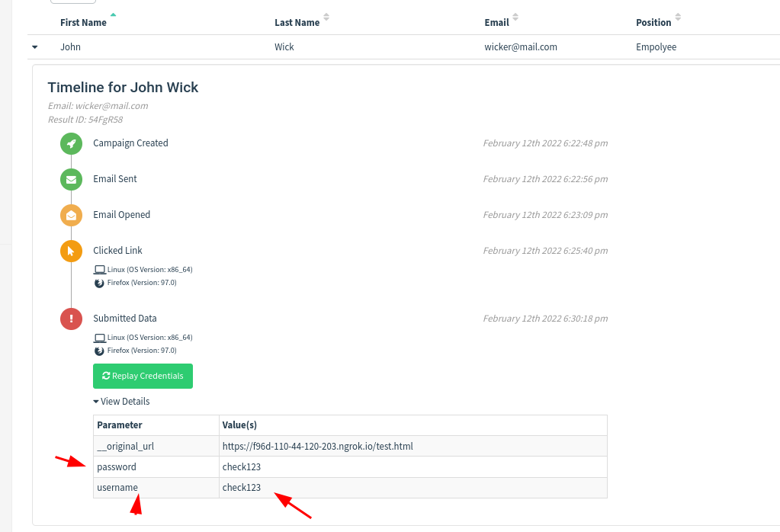Click the Email Opened open-envelope icon
This screenshot has width=780, height=532.
pyautogui.click(x=71, y=215)
